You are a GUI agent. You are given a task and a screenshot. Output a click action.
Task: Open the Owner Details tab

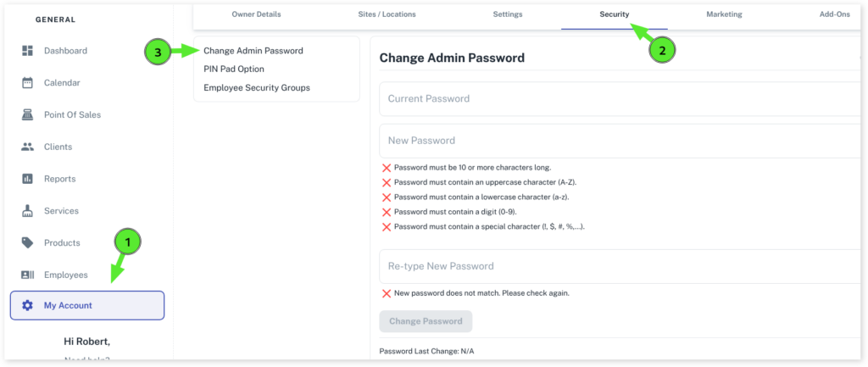pos(256,14)
